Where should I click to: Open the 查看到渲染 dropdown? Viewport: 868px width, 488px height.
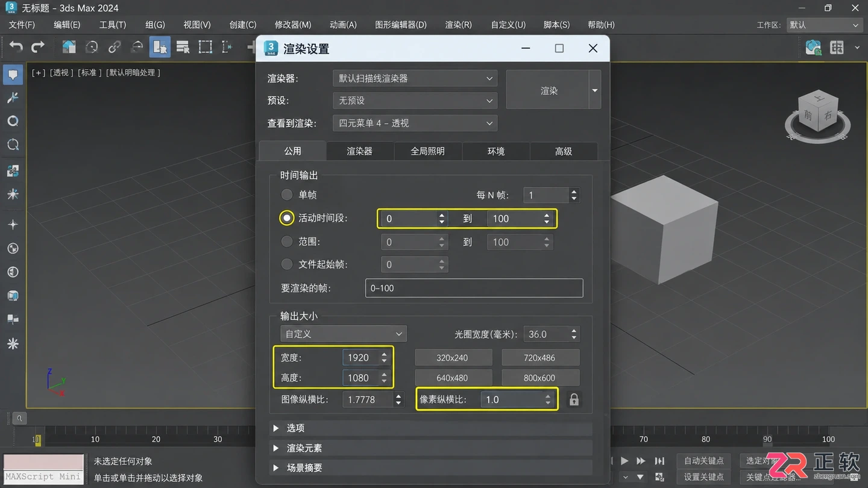(x=415, y=123)
